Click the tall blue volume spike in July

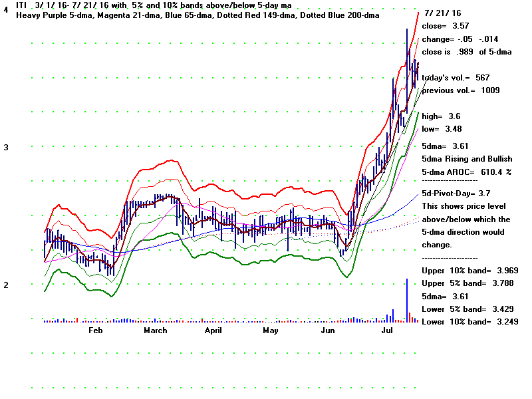[406, 301]
